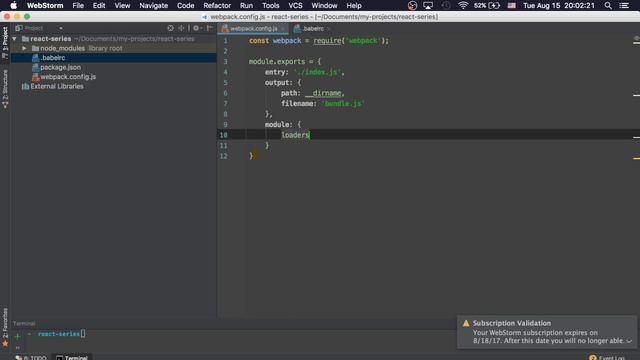Click line number 10 in gutter
This screenshot has height=360, width=640.
point(223,135)
